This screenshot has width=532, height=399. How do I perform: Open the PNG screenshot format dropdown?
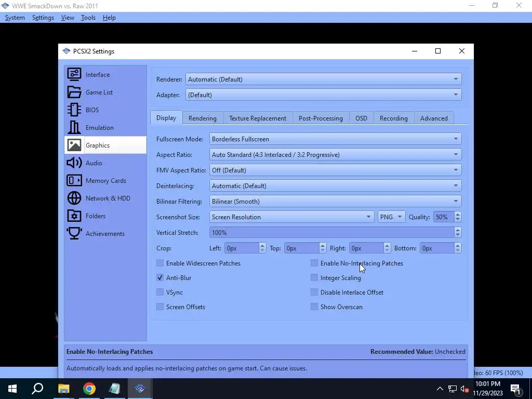[391, 217]
